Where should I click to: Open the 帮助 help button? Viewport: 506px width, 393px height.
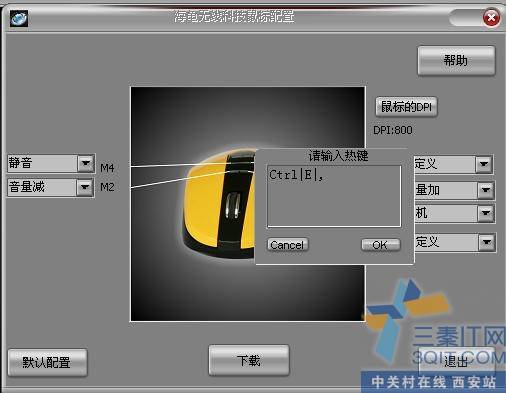pyautogui.click(x=456, y=61)
